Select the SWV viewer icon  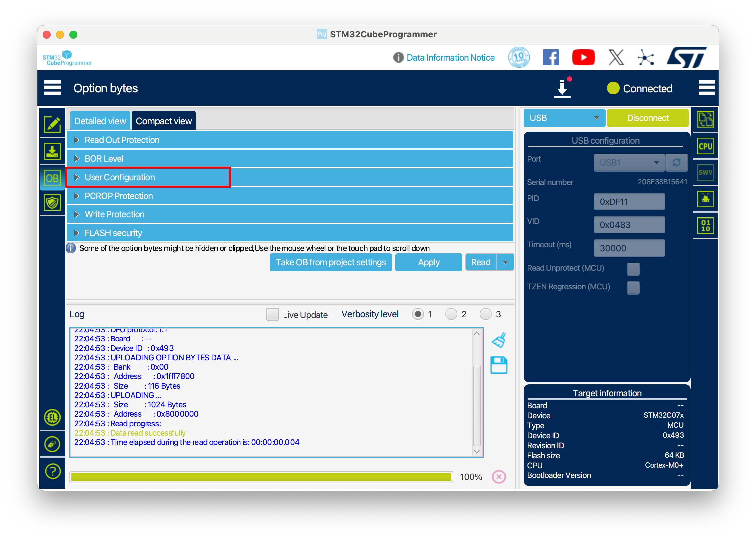point(706,172)
